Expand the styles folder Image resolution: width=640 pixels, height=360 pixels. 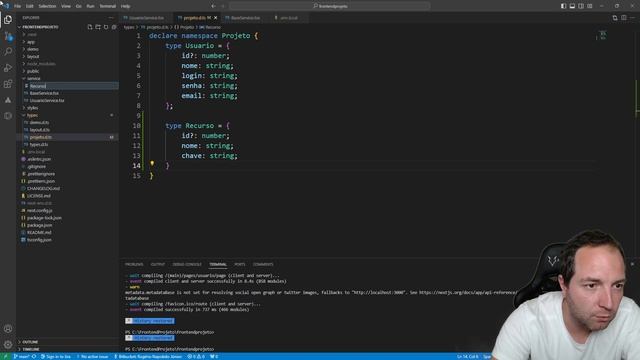coord(32,108)
